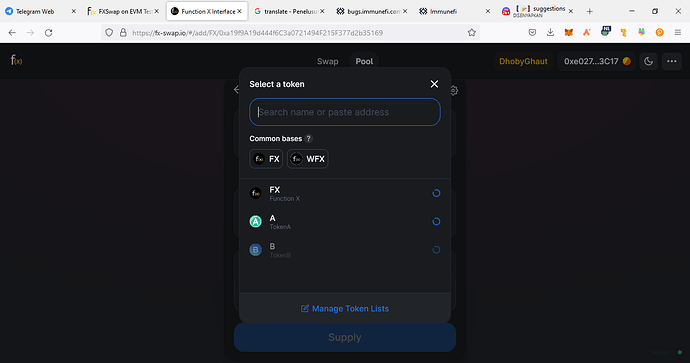
Task: Select FX Function X from token list
Action: click(x=345, y=193)
